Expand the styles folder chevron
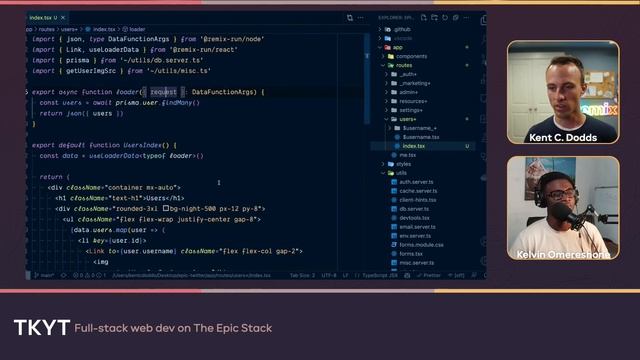The width and height of the screenshot is (640, 360). coord(383,164)
